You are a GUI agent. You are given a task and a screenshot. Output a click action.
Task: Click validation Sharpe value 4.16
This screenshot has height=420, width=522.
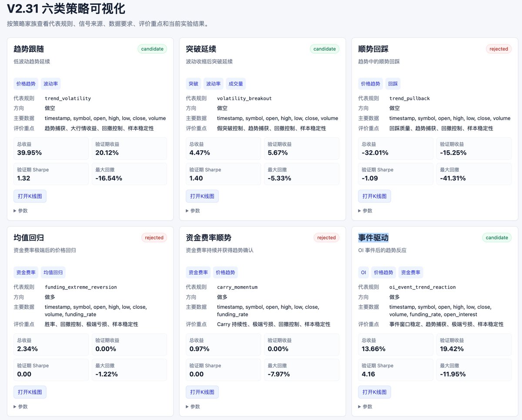[x=368, y=374]
